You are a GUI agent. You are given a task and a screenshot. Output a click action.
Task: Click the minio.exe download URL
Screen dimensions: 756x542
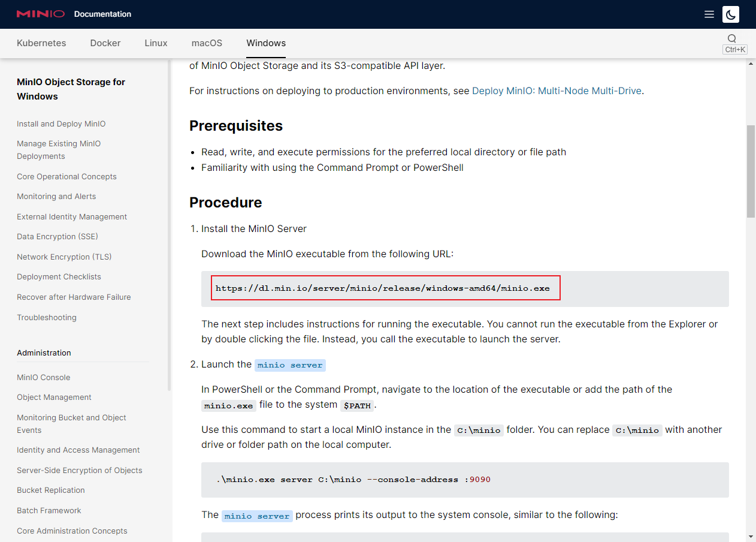tap(382, 288)
